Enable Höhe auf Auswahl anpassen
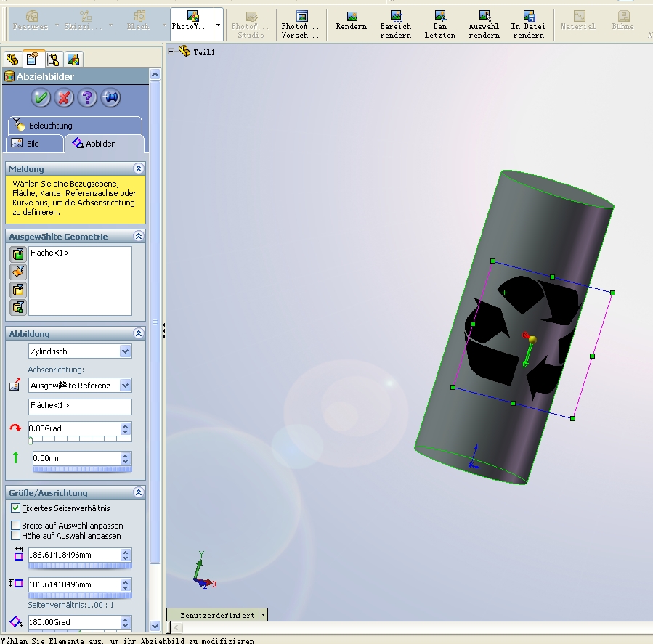Image resolution: width=653 pixels, height=644 pixels. tap(15, 535)
